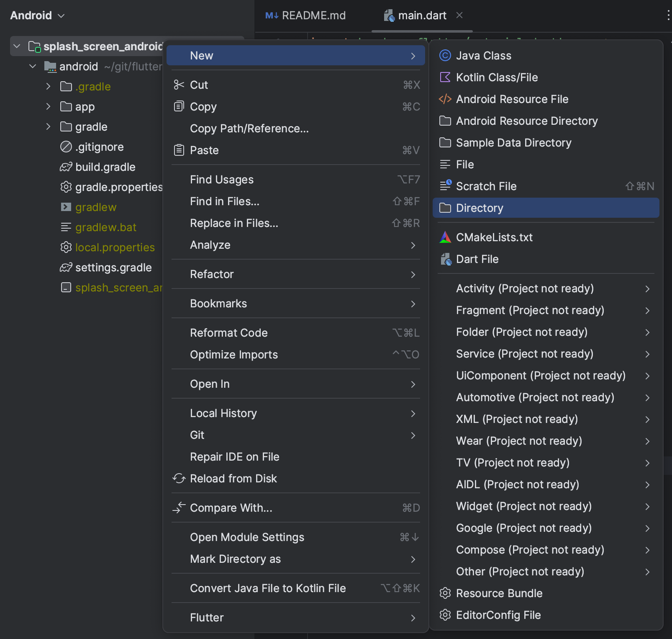
Task: Open the Android project view dropdown
Action: click(37, 15)
